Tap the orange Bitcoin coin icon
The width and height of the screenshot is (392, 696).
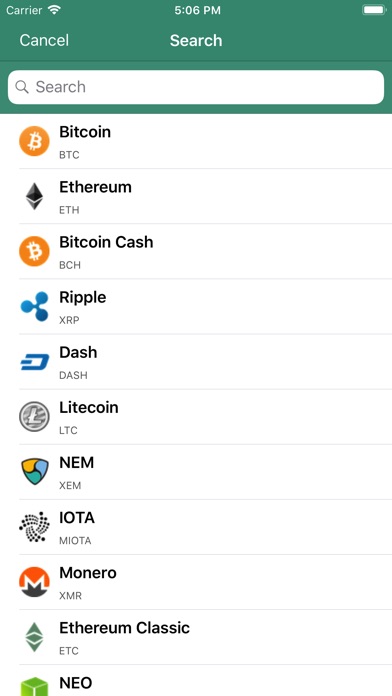[34, 141]
